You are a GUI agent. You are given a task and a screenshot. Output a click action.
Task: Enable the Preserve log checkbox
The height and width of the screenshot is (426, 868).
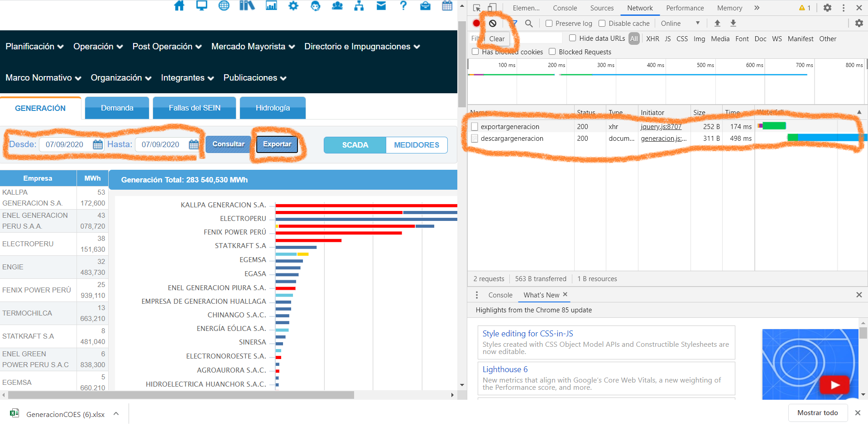coord(549,24)
